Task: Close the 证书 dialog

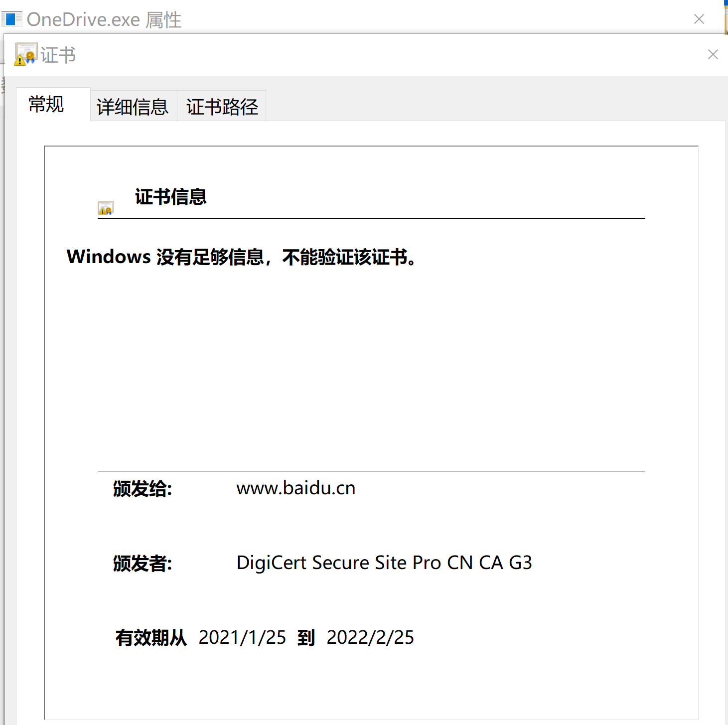Action: [x=713, y=54]
